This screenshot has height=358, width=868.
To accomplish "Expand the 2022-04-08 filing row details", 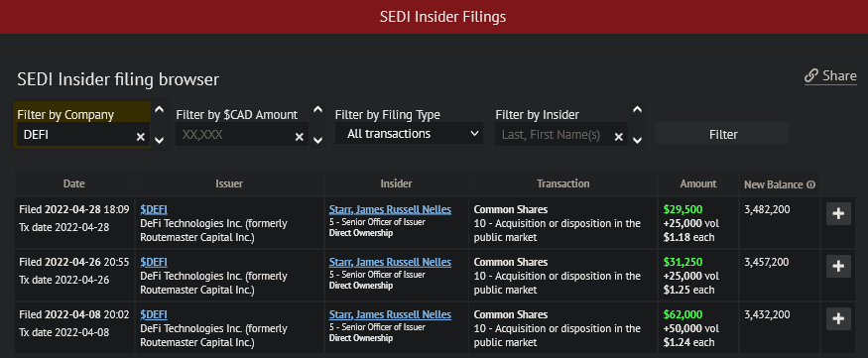I will coord(838,318).
